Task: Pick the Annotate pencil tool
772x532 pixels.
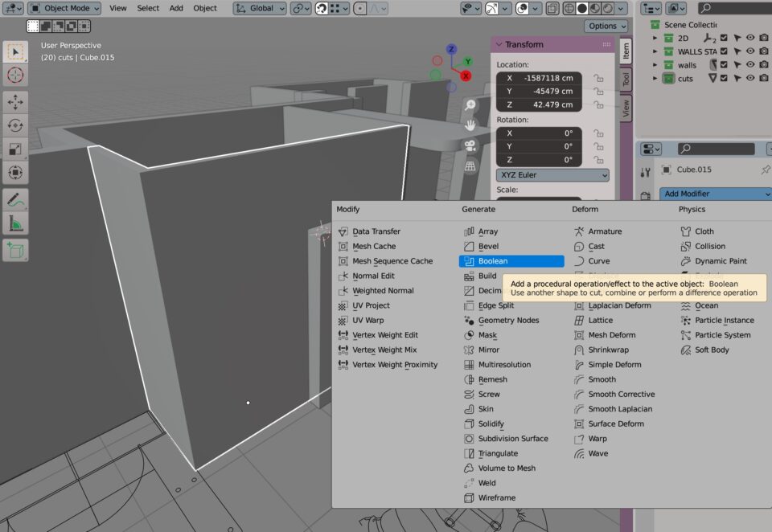Action: click(x=15, y=199)
